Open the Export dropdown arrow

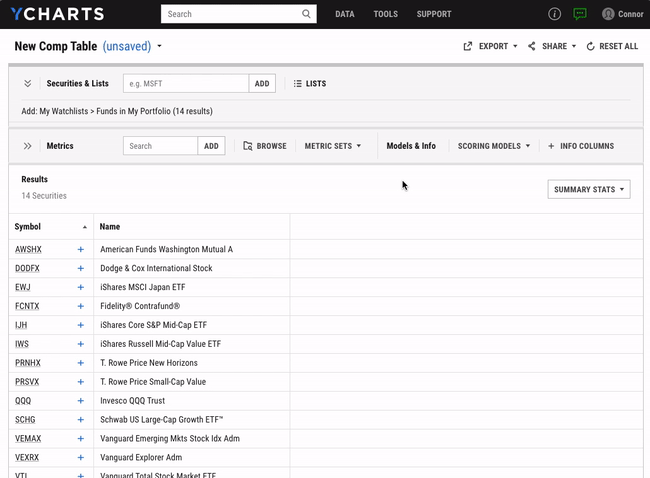click(515, 46)
